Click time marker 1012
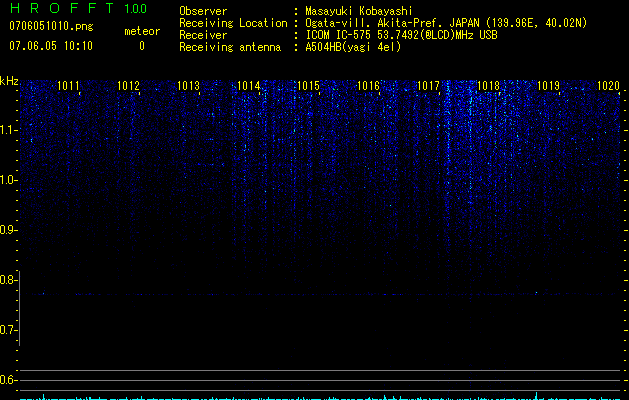Viewport: 629px width, 400px height. pyautogui.click(x=128, y=85)
